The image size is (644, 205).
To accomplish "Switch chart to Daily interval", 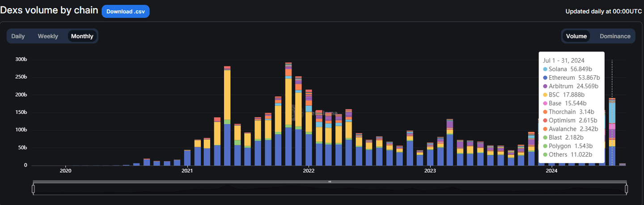I will (x=18, y=36).
